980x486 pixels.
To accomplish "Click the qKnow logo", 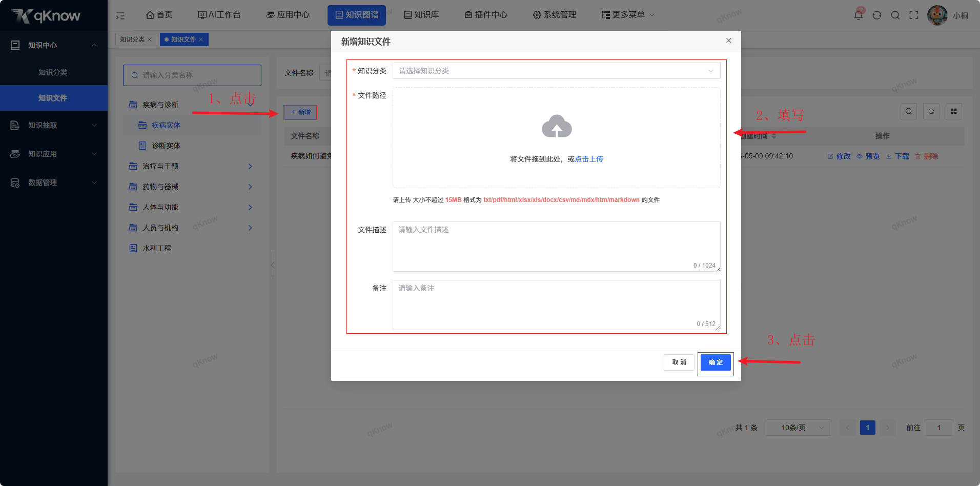I will click(46, 15).
